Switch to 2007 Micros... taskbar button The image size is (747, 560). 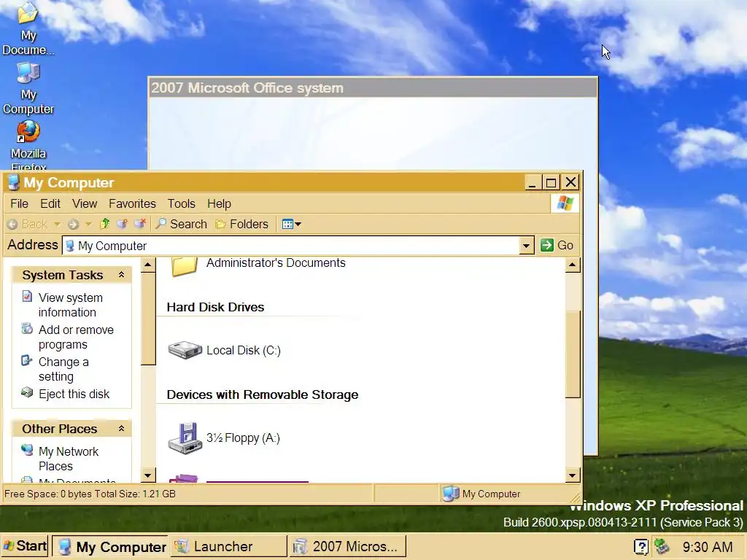coord(348,546)
